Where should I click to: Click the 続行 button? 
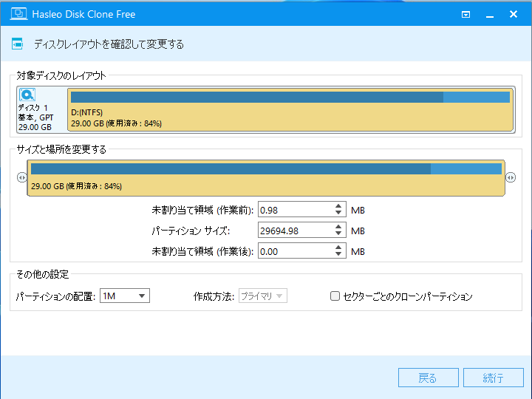(x=494, y=378)
